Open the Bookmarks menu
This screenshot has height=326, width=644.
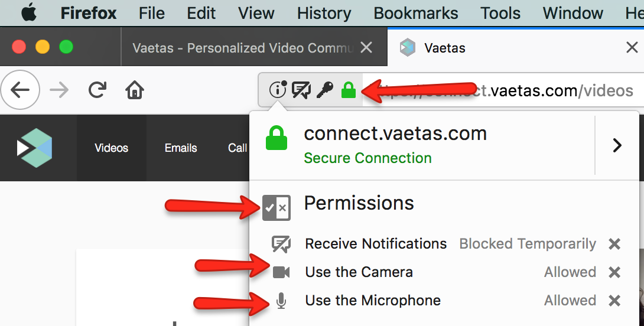(415, 13)
